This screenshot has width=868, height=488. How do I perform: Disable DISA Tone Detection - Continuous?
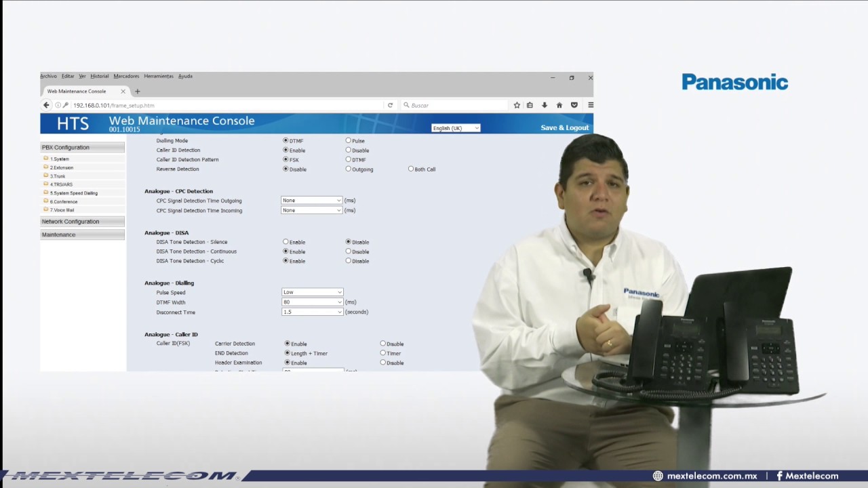349,251
